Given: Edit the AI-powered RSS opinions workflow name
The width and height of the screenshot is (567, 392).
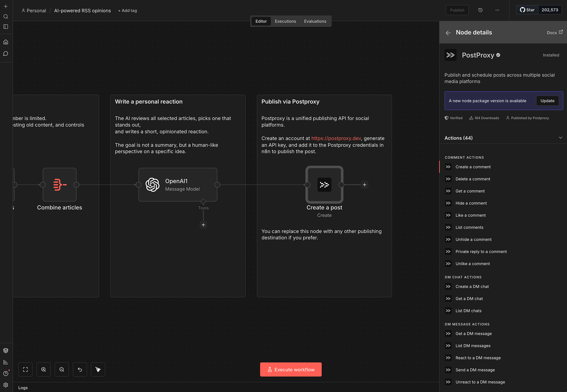Looking at the screenshot, I should point(82,10).
